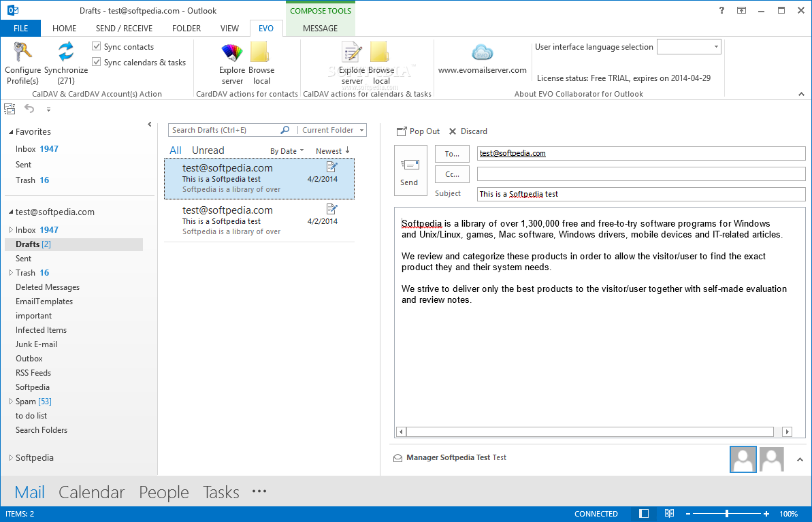
Task: Select the second draft in message list
Action: click(x=259, y=221)
